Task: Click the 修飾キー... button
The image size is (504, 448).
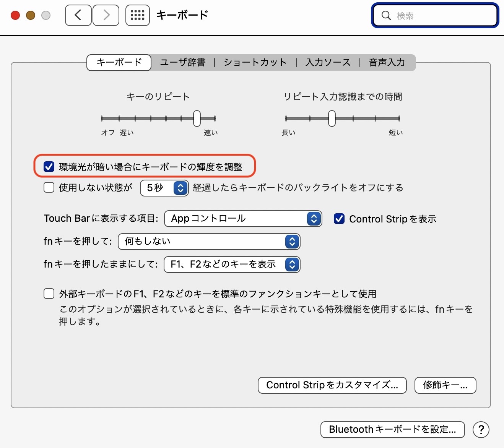Action: point(445,385)
